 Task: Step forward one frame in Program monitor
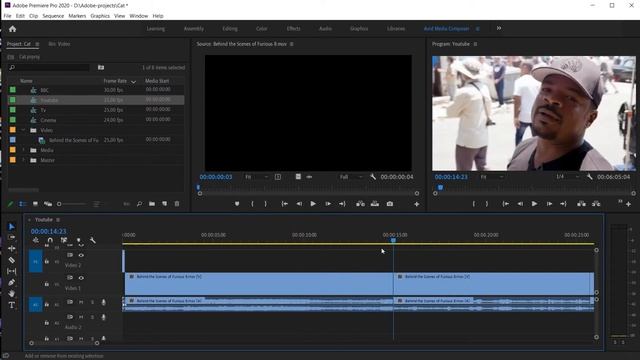pos(549,204)
